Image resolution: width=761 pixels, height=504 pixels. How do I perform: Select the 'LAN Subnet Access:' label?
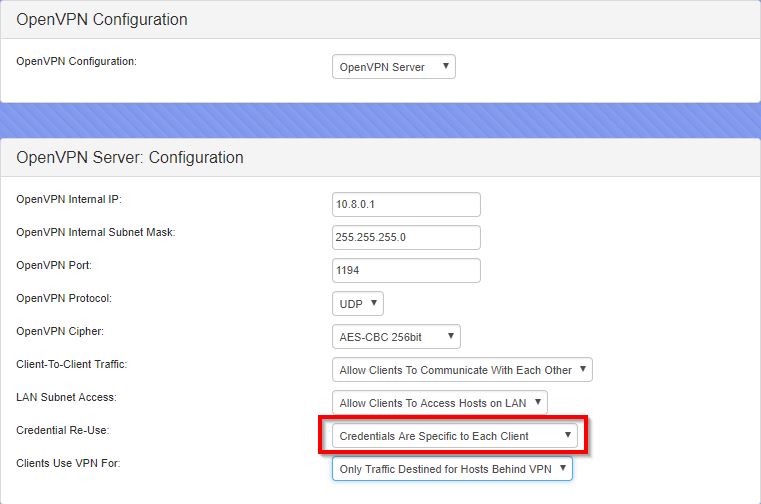coord(66,397)
